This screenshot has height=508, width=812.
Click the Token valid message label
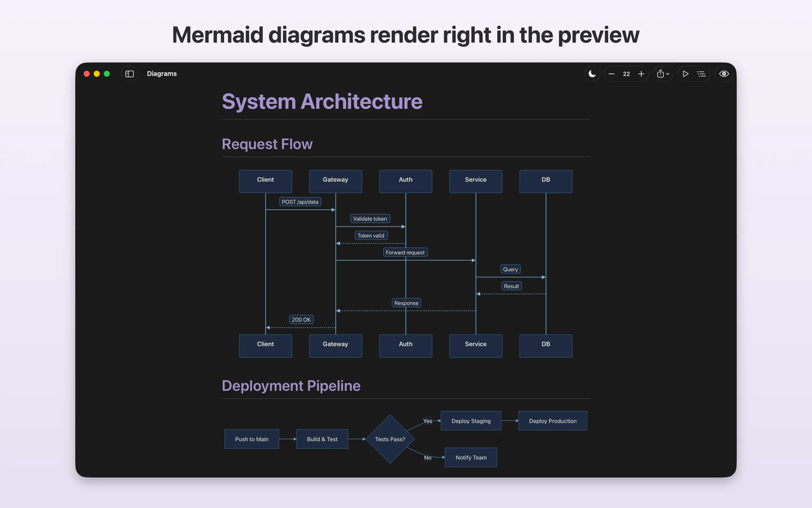pos(371,236)
